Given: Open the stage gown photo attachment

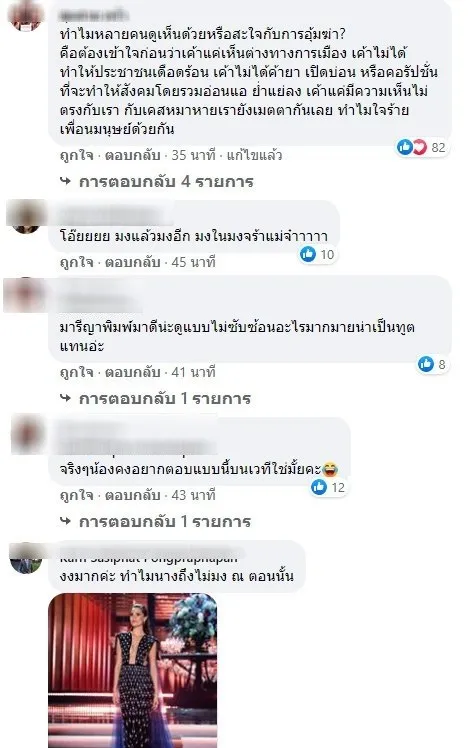Looking at the screenshot, I should point(133,670).
